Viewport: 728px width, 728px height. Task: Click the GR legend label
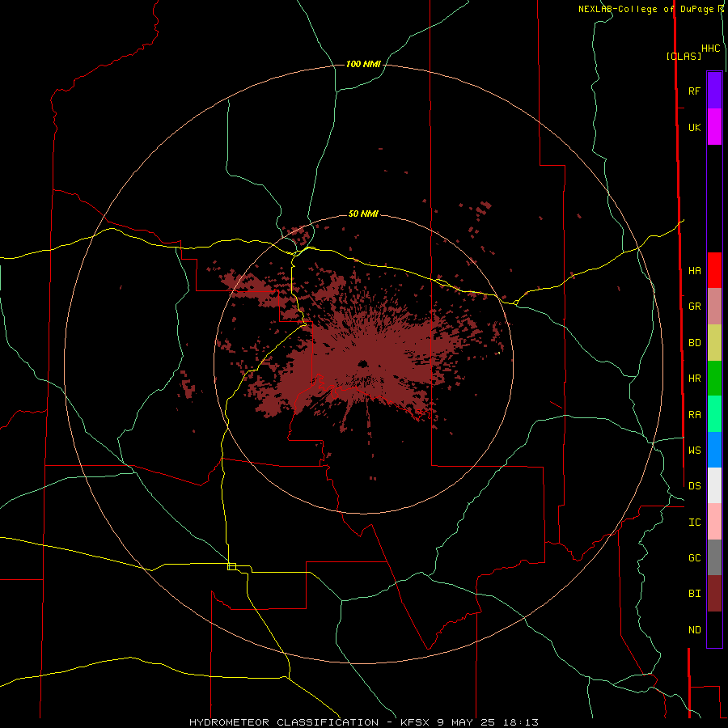tap(694, 307)
